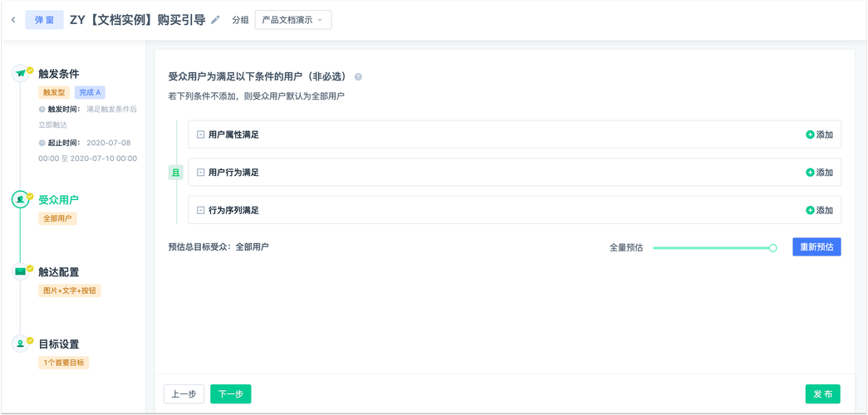This screenshot has height=415, width=868.
Task: Open the 目标设置 step
Action: tap(59, 344)
